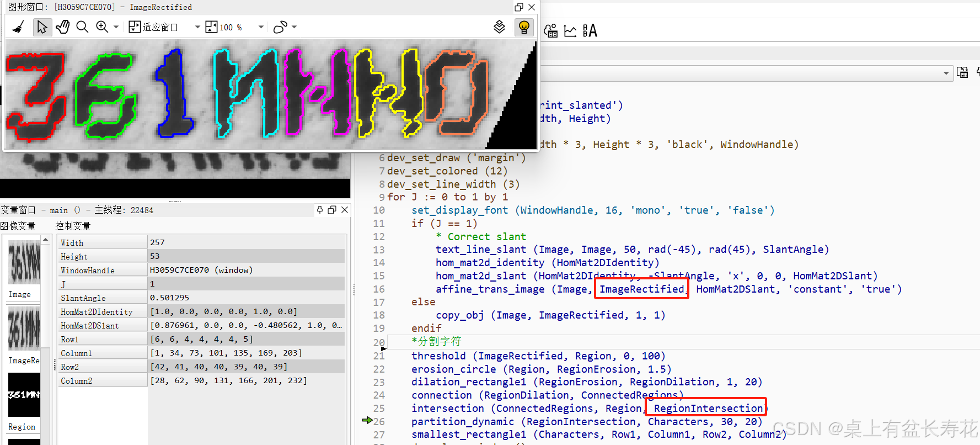Expand the 适应窗口 size dropdown

(x=197, y=27)
